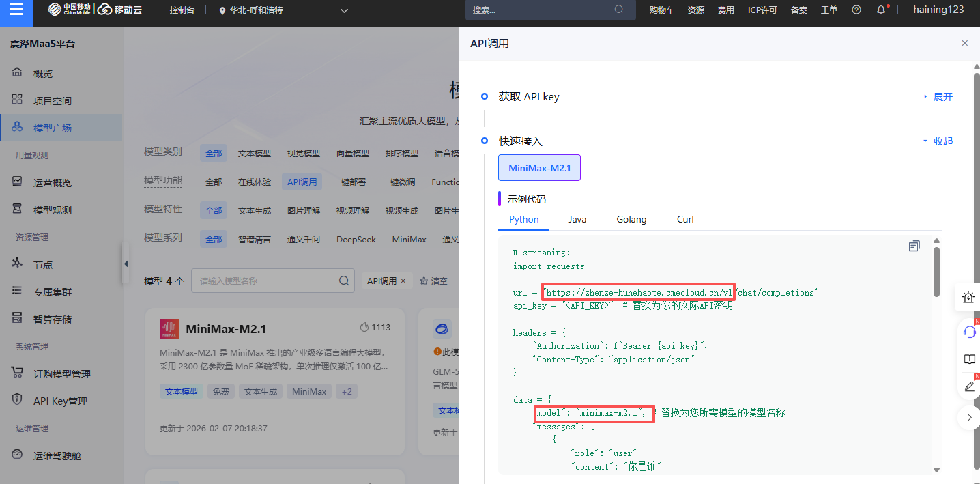Screen dimensions: 980x484
Task: Click the hamburger menu icon
Action: (16, 10)
